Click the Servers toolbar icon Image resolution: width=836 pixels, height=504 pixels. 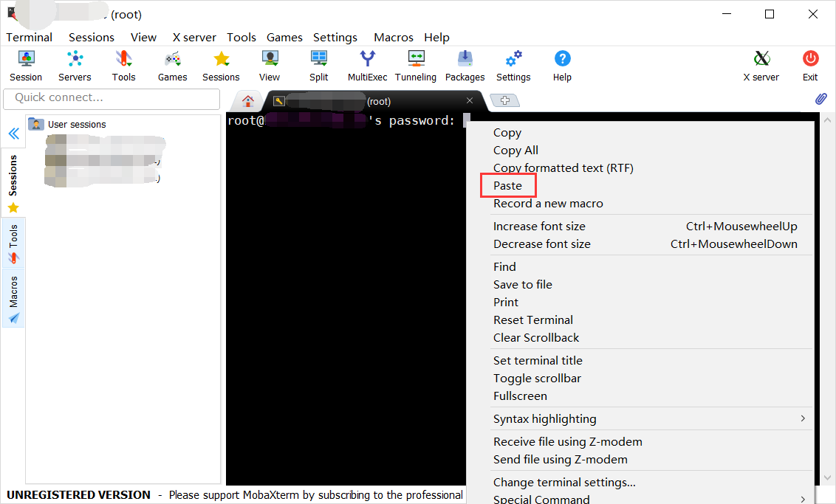[75, 66]
